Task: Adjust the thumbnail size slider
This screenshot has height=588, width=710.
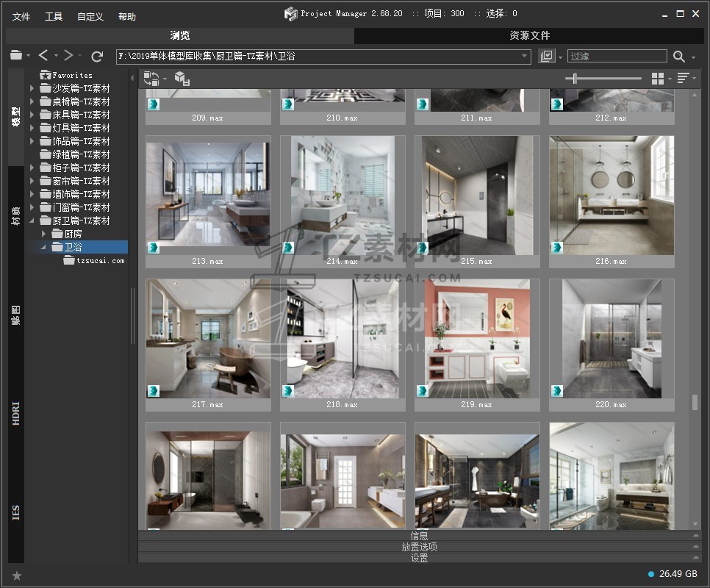Action: click(x=575, y=79)
